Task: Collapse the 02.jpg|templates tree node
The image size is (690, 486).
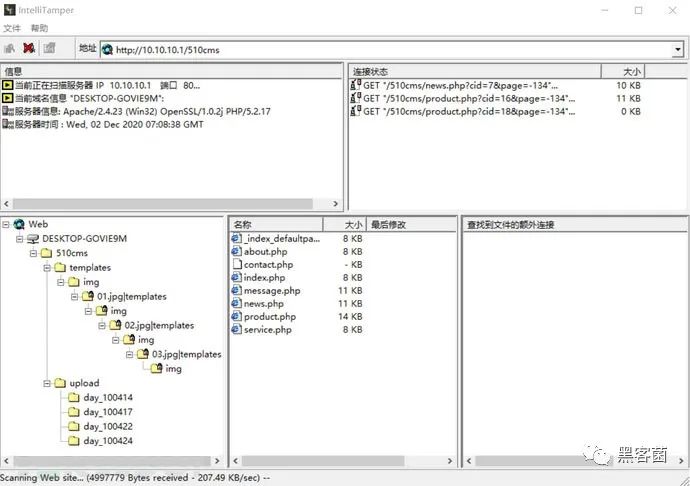Action: point(102,326)
